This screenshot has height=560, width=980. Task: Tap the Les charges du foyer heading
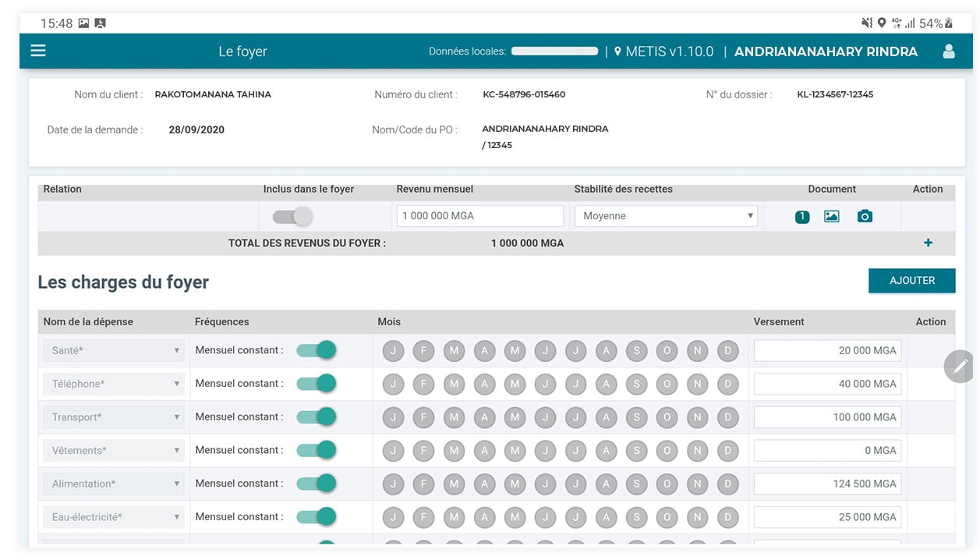(x=123, y=282)
